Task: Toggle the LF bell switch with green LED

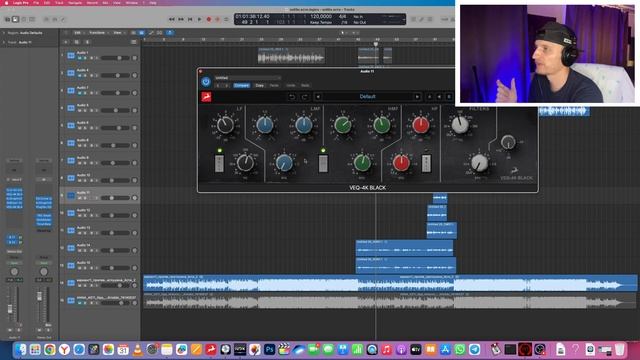Action: coord(219,163)
